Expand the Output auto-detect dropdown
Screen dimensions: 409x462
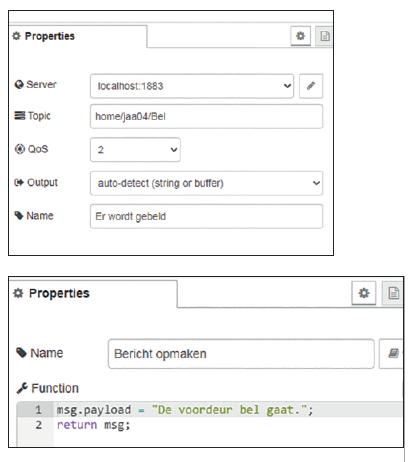coord(206,183)
